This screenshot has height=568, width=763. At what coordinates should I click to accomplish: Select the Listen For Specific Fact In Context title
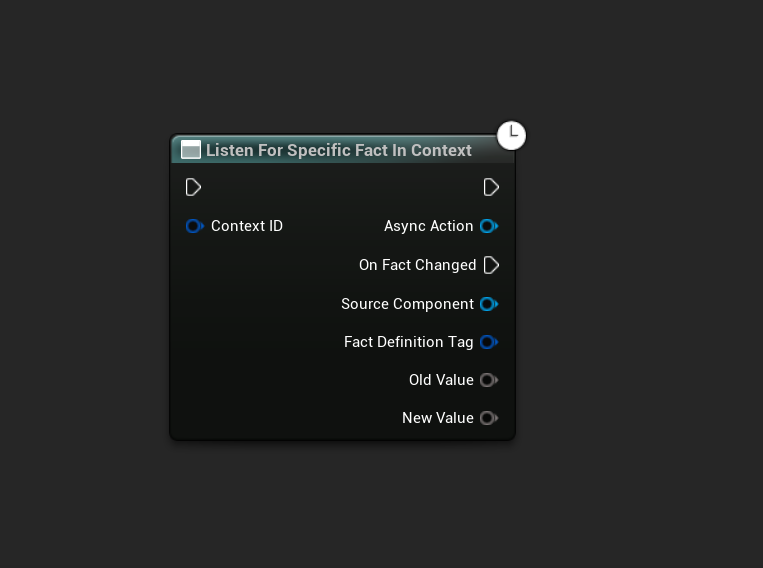click(x=339, y=150)
